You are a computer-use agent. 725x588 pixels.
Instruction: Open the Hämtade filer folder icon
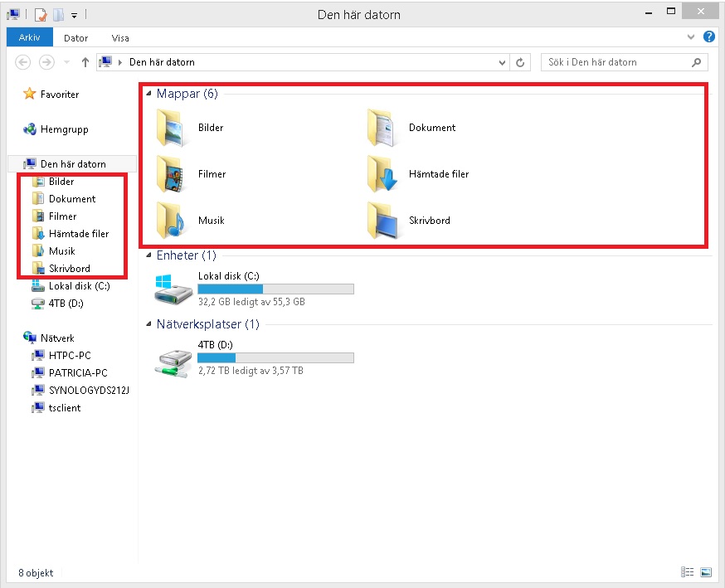click(382, 174)
